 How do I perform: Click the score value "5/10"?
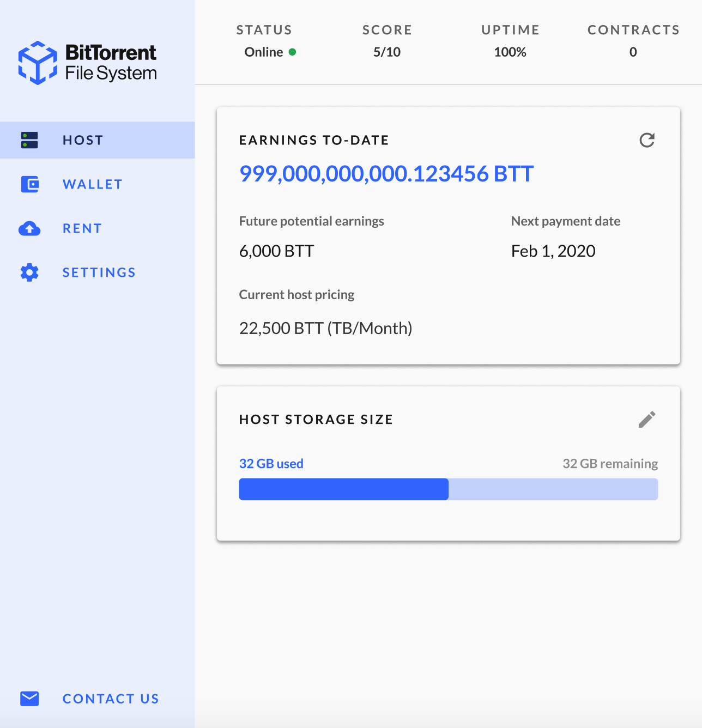387,52
